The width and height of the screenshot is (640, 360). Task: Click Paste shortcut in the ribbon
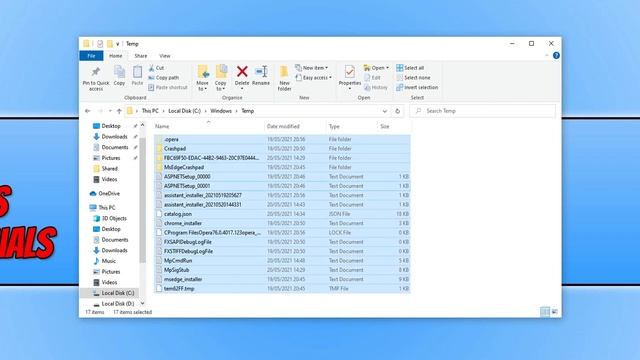pyautogui.click(x=168, y=87)
